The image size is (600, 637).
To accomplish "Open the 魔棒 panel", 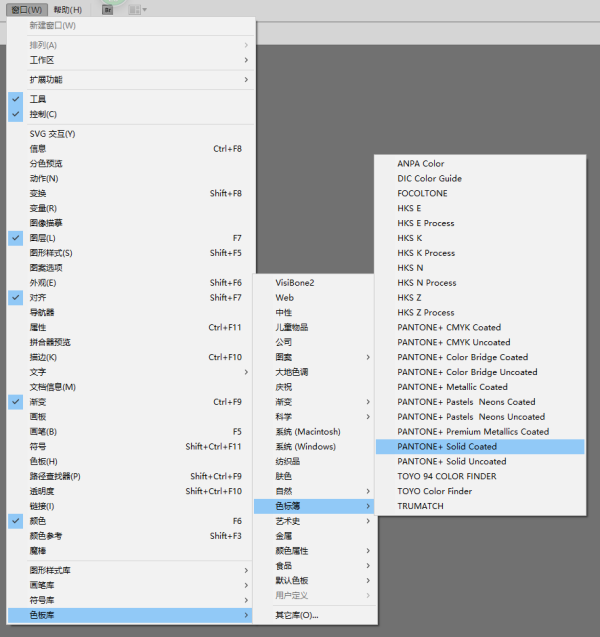I will pos(130,551).
